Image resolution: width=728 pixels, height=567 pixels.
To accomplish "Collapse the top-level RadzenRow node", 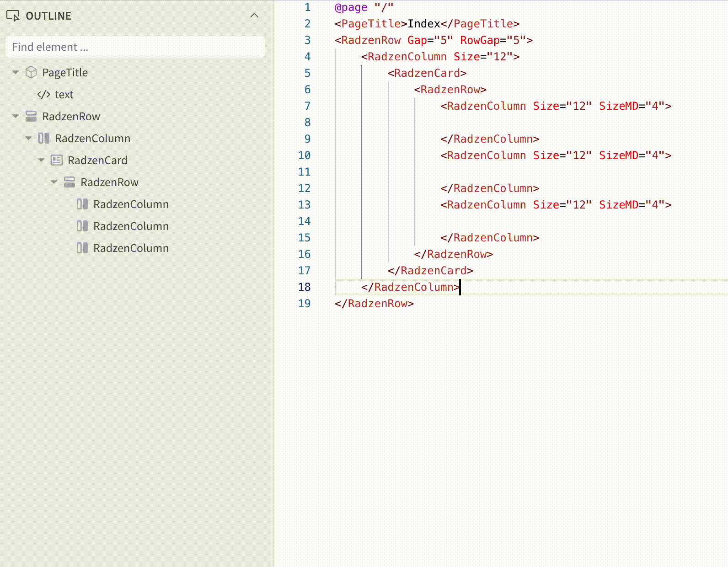I will (x=16, y=116).
